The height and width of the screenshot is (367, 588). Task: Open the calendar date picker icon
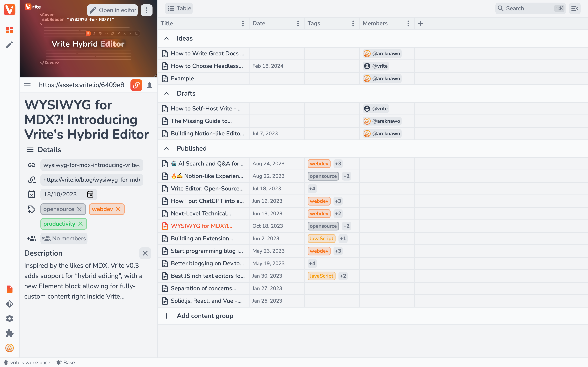click(90, 194)
